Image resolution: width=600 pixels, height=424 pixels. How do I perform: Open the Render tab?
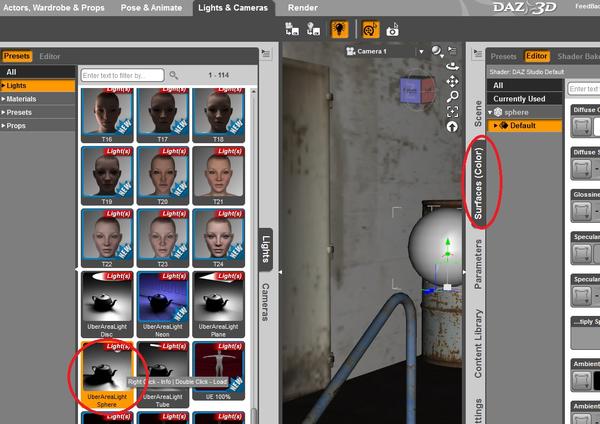click(x=302, y=8)
